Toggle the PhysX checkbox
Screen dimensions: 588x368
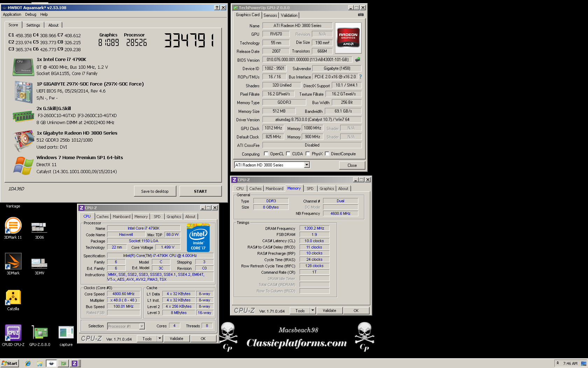point(308,154)
